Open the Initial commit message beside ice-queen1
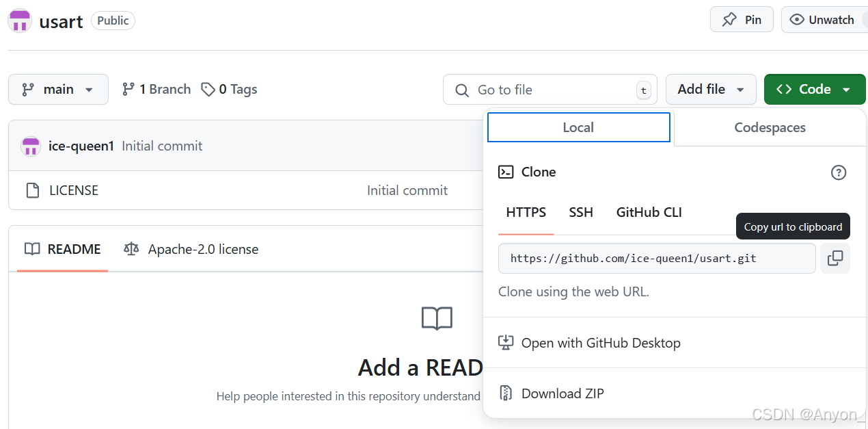This screenshot has height=429, width=868. pos(162,146)
